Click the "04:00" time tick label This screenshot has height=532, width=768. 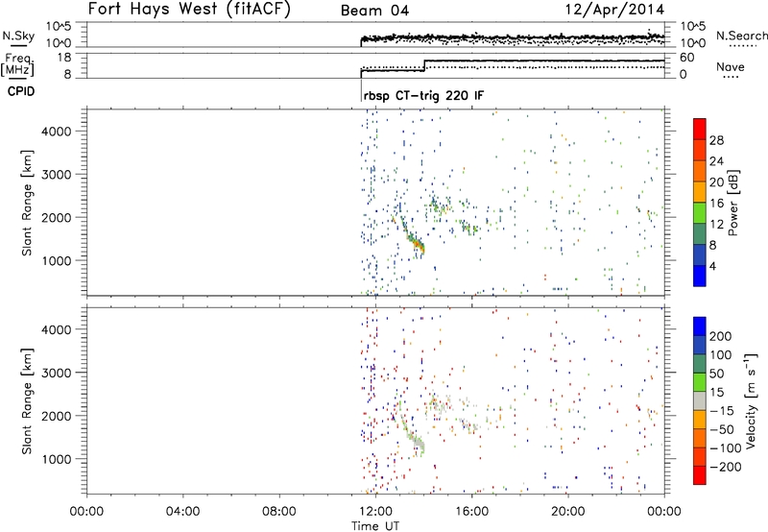(x=183, y=512)
